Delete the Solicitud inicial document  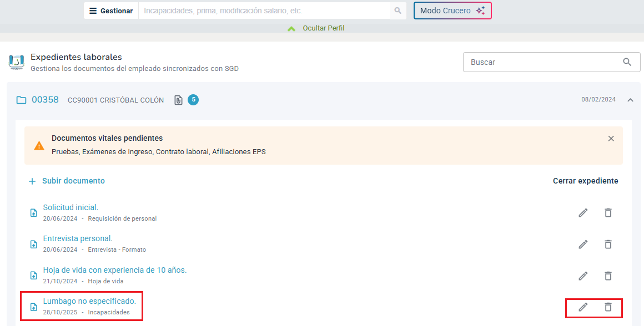pyautogui.click(x=608, y=213)
